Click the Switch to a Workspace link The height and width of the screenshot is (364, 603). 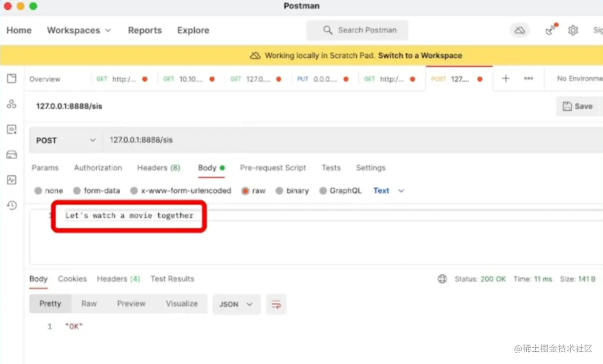420,56
